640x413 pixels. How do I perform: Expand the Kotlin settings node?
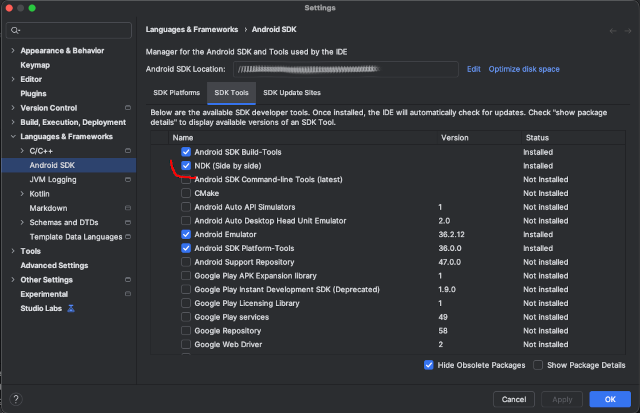pos(22,194)
